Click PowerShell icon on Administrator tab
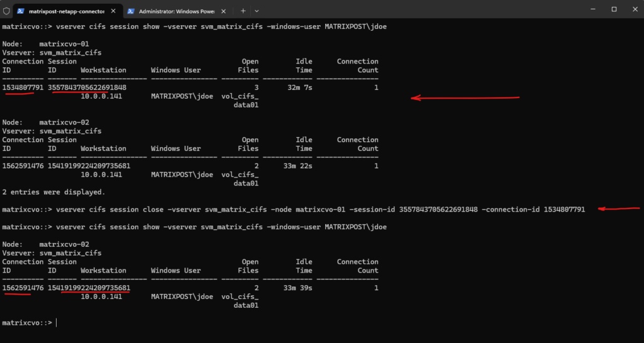Screen dimensions: 644x343 click(131, 11)
